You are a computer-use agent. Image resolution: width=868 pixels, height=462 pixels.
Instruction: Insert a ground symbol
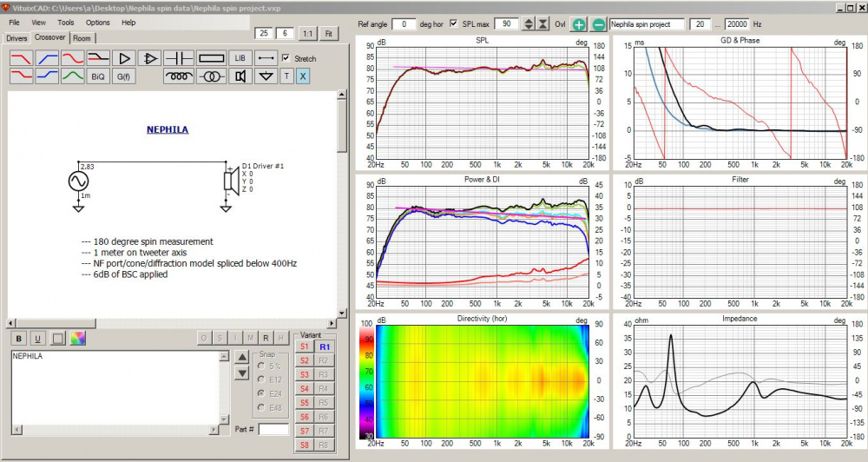coord(266,76)
